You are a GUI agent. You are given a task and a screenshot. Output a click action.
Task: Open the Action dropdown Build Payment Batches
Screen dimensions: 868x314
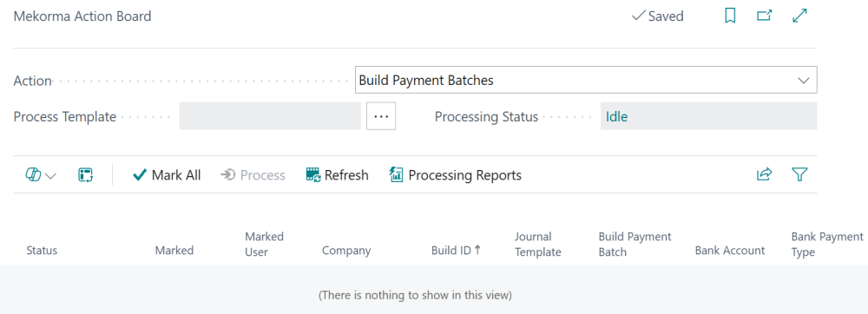pos(586,80)
